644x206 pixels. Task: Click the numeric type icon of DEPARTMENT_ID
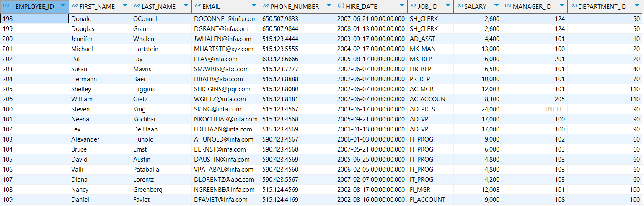[573, 6]
